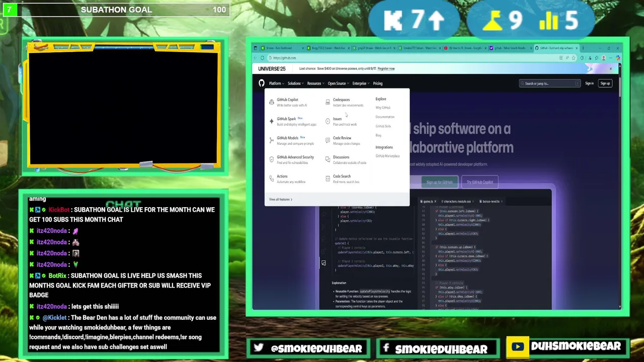Switch to SmokeriTV Stream browser tab
The height and width of the screenshot is (362, 644).
420,48
